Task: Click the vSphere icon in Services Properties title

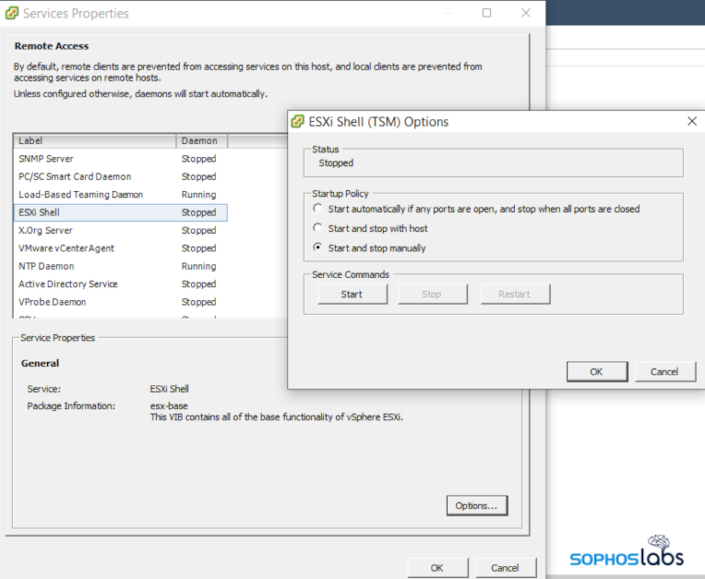Action: click(x=10, y=14)
